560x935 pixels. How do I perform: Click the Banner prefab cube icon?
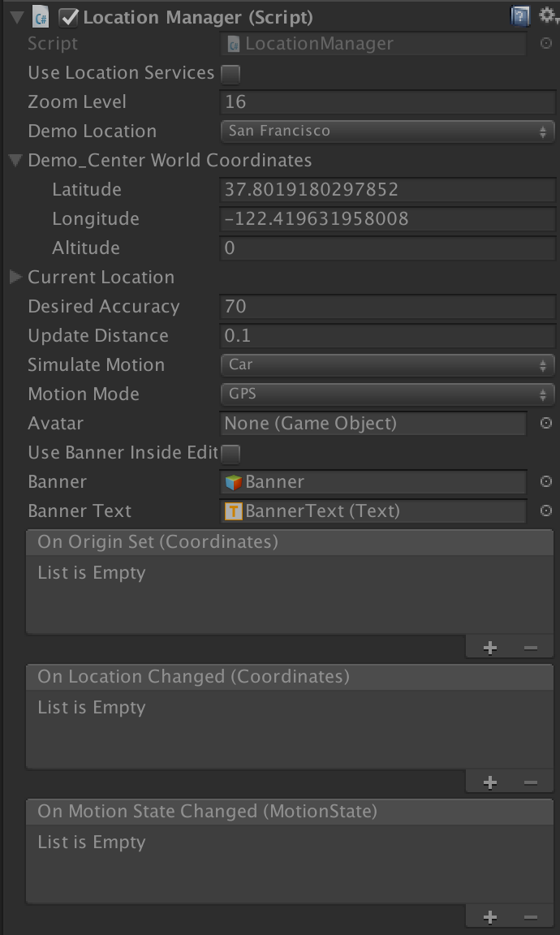pyautogui.click(x=231, y=481)
